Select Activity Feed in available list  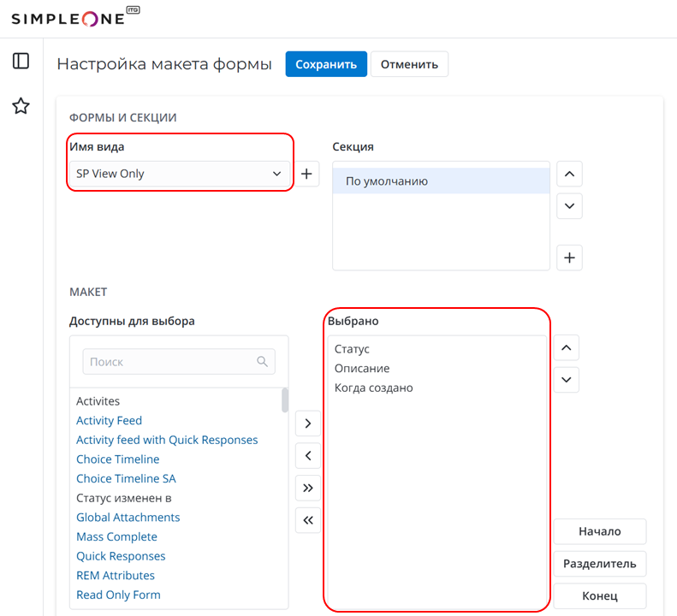point(109,420)
